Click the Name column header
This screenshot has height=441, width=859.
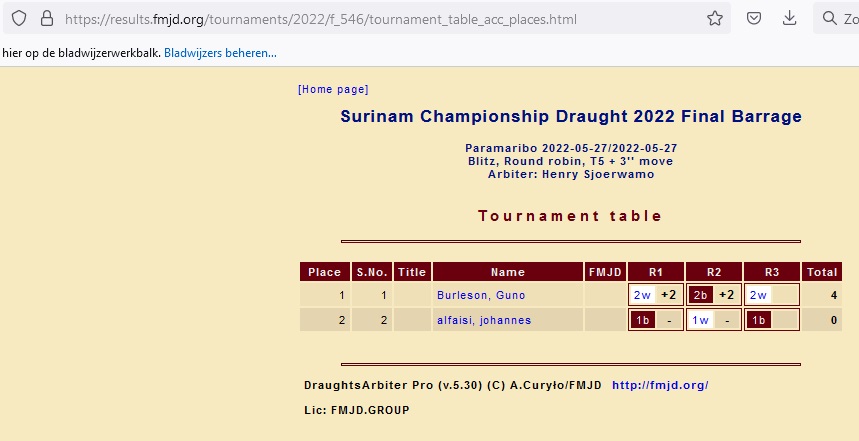[508, 272]
